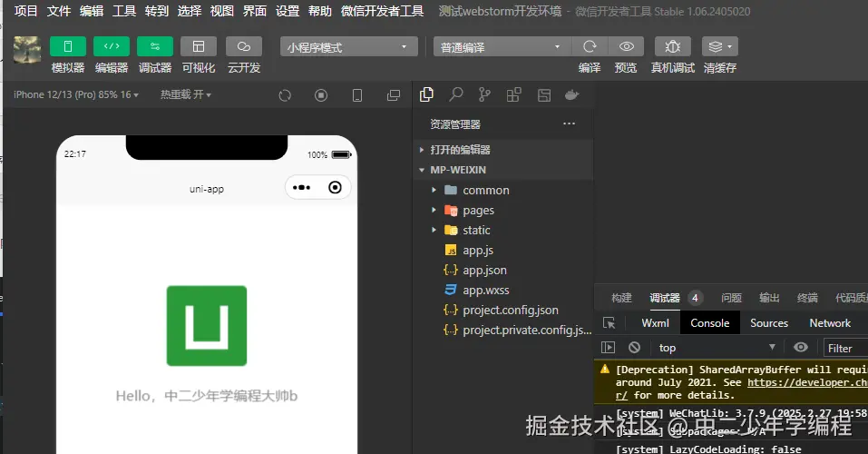Click the editor layout panel icon
This screenshot has height=454, width=868.
pyautogui.click(x=544, y=95)
